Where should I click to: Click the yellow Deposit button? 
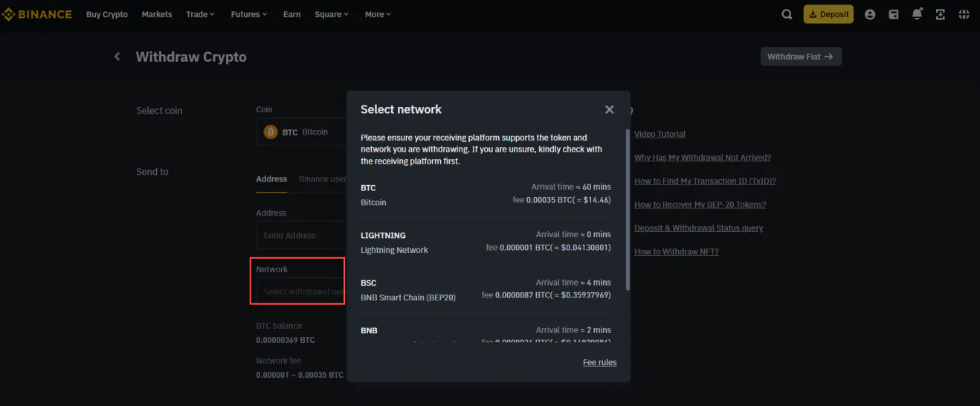coord(828,14)
